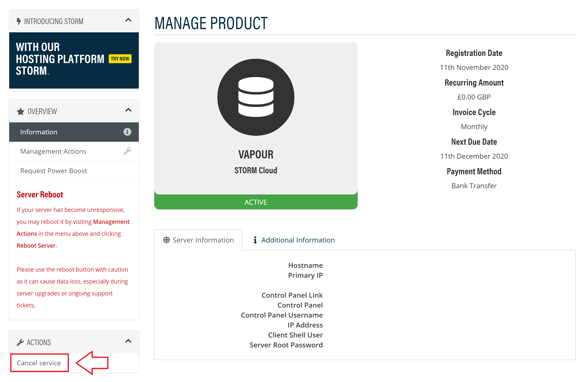Image resolution: width=588 pixels, height=382 pixels.
Task: Click the Actions panel wrench icon
Action: pos(20,342)
